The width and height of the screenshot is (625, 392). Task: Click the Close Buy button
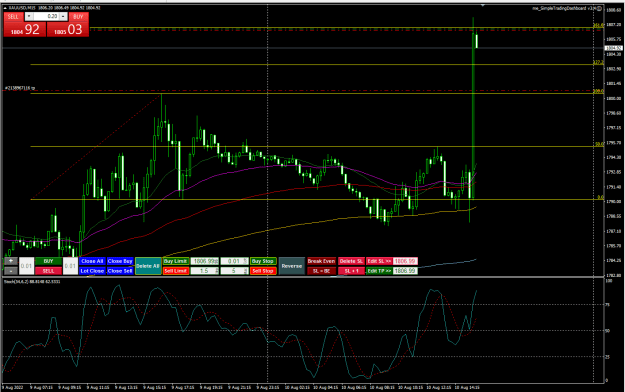coord(120,261)
